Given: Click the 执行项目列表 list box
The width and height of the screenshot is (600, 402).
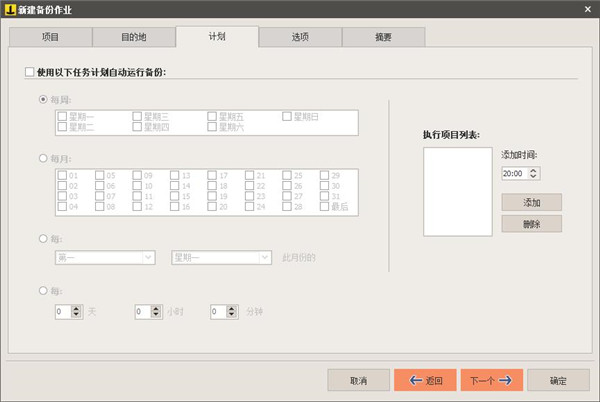Looking at the screenshot, I should pyautogui.click(x=458, y=192).
